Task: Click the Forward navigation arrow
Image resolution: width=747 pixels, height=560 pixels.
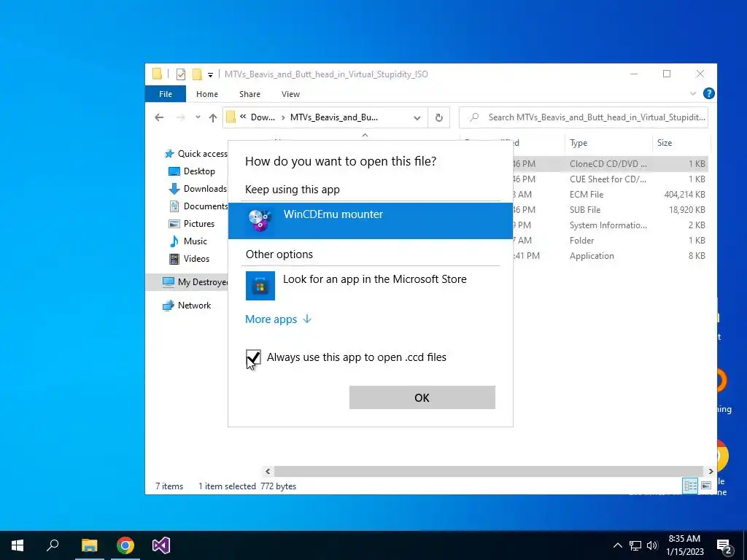Action: (x=181, y=117)
